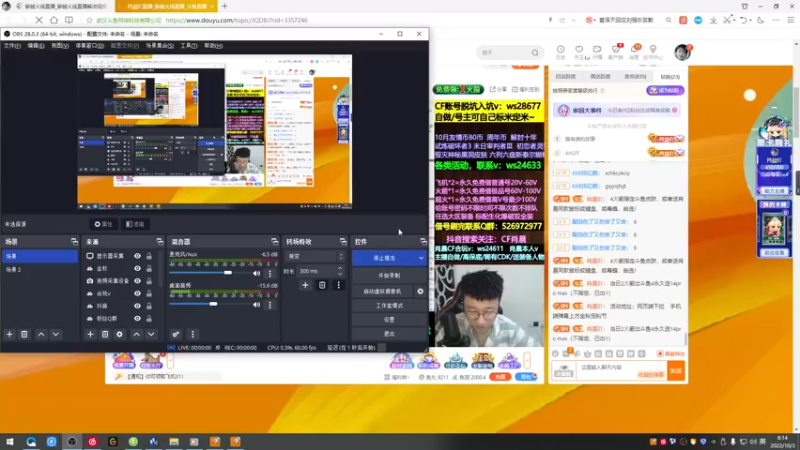Open OBS 帮助 menu
This screenshot has height=450, width=800.
coord(213,45)
